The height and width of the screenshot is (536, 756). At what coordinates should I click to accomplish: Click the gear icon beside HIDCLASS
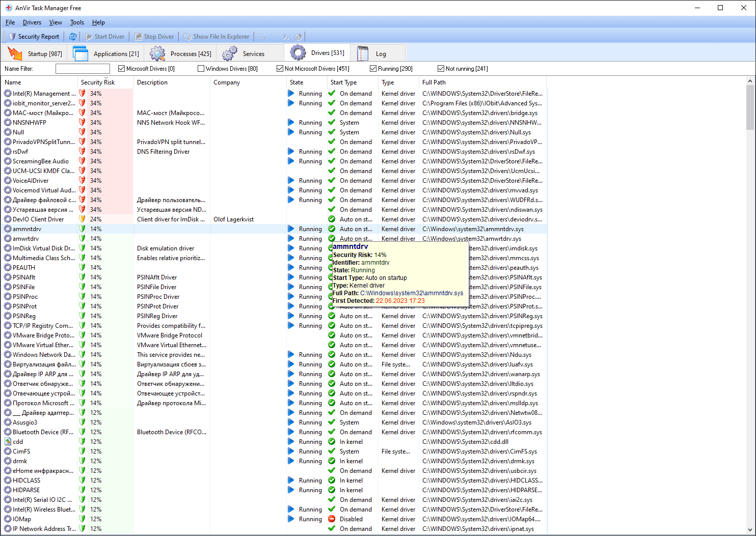point(8,481)
